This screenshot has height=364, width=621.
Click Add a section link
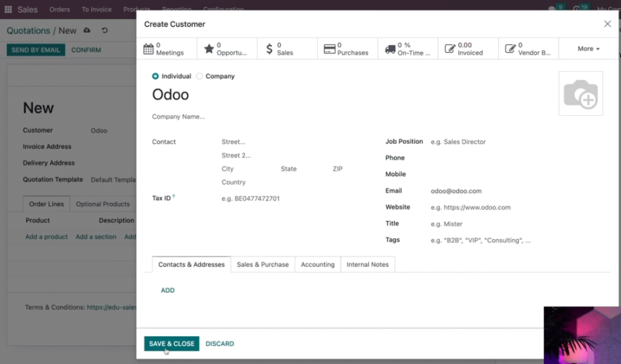[x=96, y=237]
